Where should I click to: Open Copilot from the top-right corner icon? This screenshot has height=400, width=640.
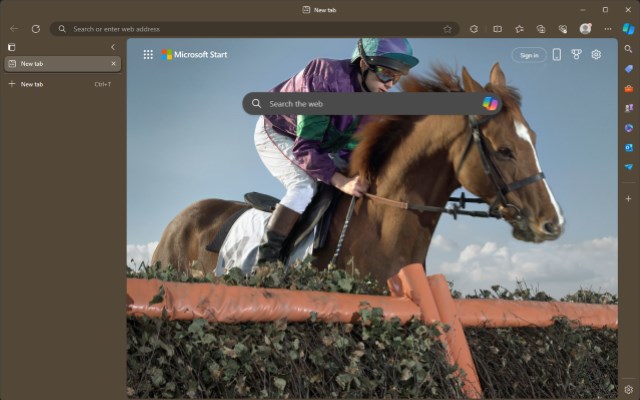(x=629, y=29)
